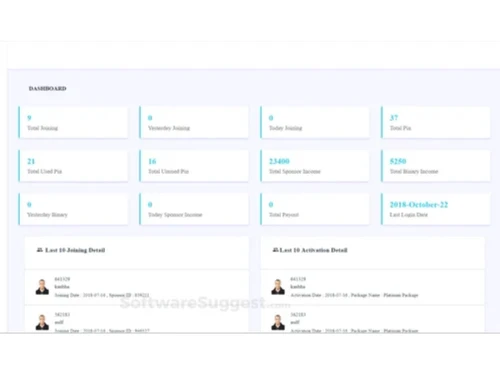Open the Yesterday Joining card
The height and width of the screenshot is (375, 500).
(x=194, y=122)
